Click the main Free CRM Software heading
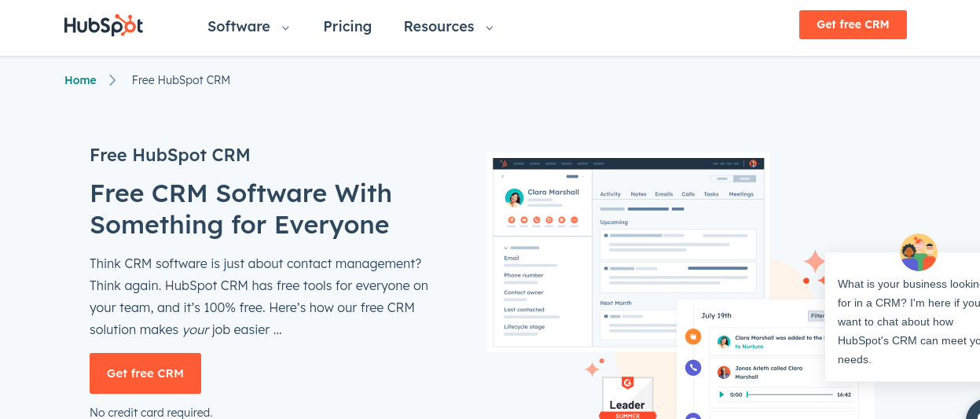Screen dimensions: 980x419 [240, 209]
